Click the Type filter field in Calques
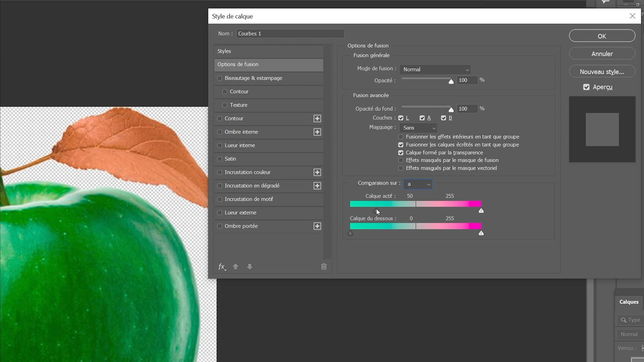 click(x=631, y=320)
